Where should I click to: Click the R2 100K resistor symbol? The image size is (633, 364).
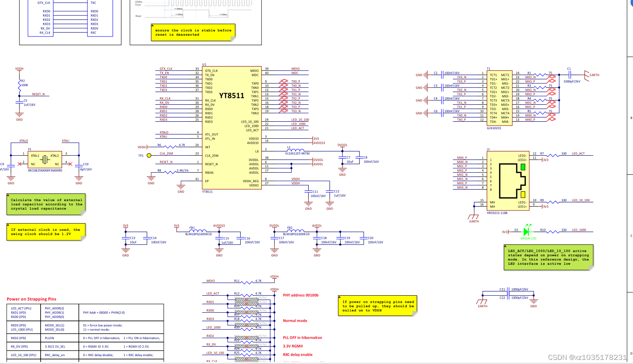[x=19, y=85]
